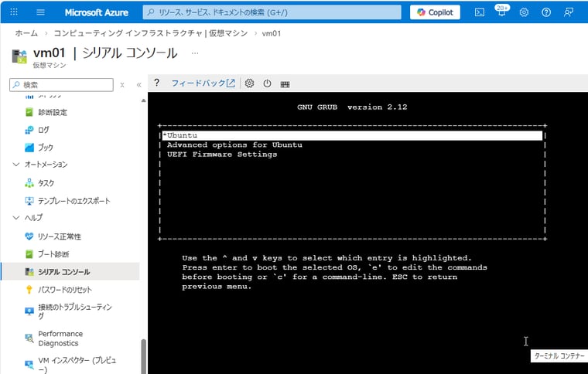
Task: Open the serial console settings gear
Action: pyautogui.click(x=249, y=83)
